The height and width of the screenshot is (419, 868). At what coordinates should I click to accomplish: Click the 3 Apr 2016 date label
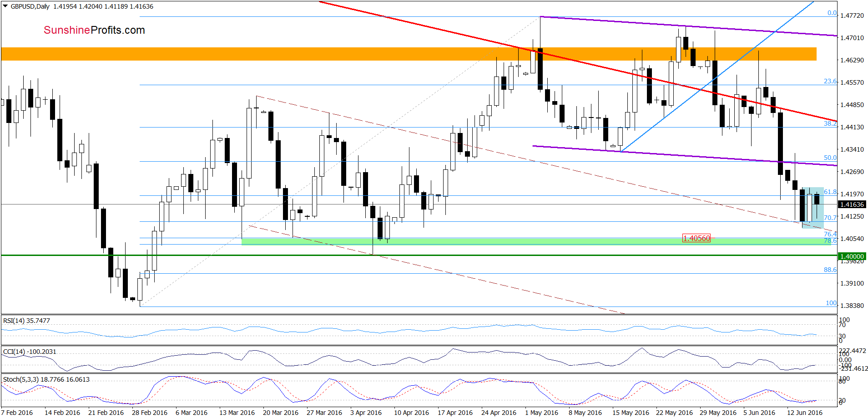point(366,413)
